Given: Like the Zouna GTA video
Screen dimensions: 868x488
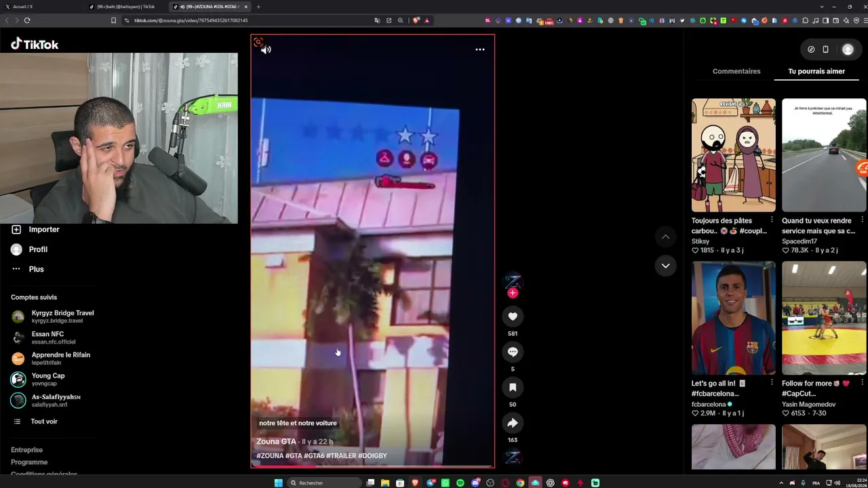Looking at the screenshot, I should [513, 317].
